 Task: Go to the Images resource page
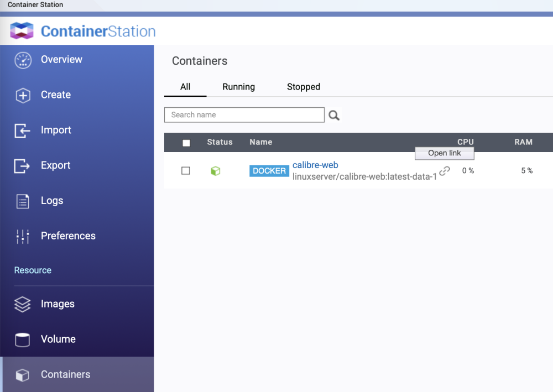pos(77,304)
